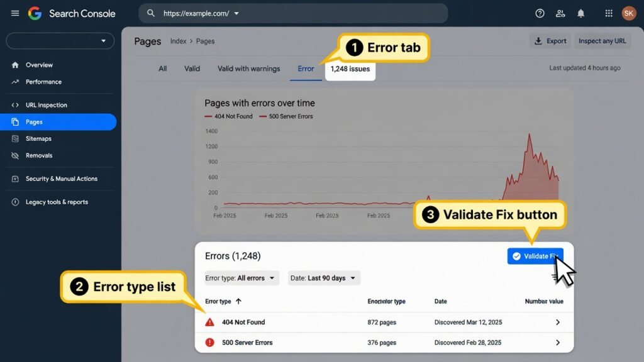Toggle 404 Not Found legend series
Screen dimensions: 644x362
229,116
